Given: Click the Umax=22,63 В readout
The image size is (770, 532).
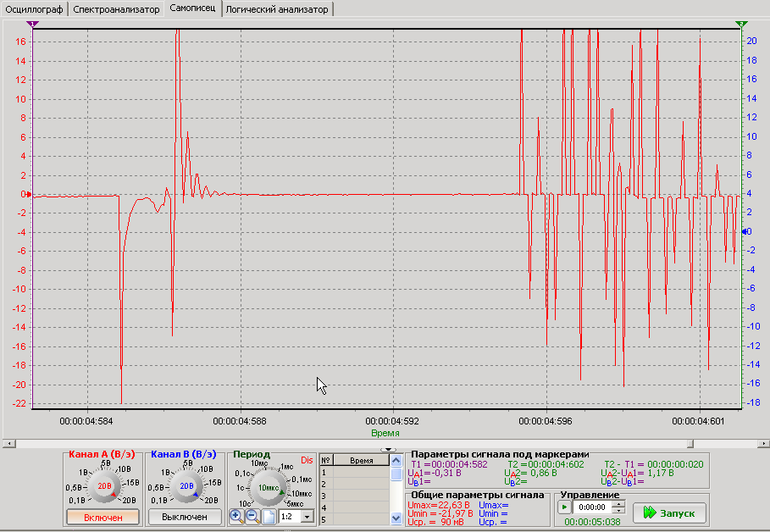Looking at the screenshot, I should coord(439,505).
